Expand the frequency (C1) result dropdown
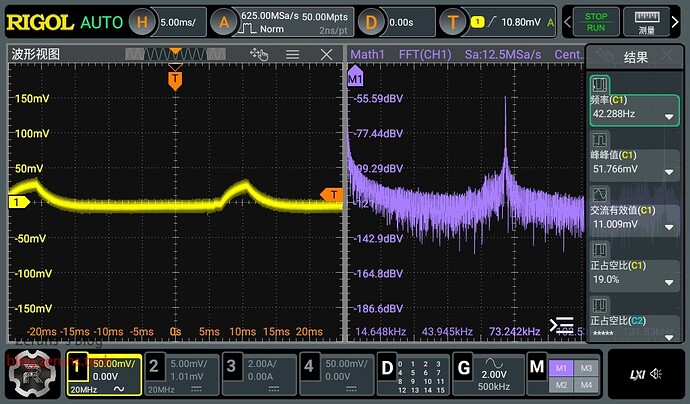Screen dimensions: 690x404 click(x=669, y=116)
